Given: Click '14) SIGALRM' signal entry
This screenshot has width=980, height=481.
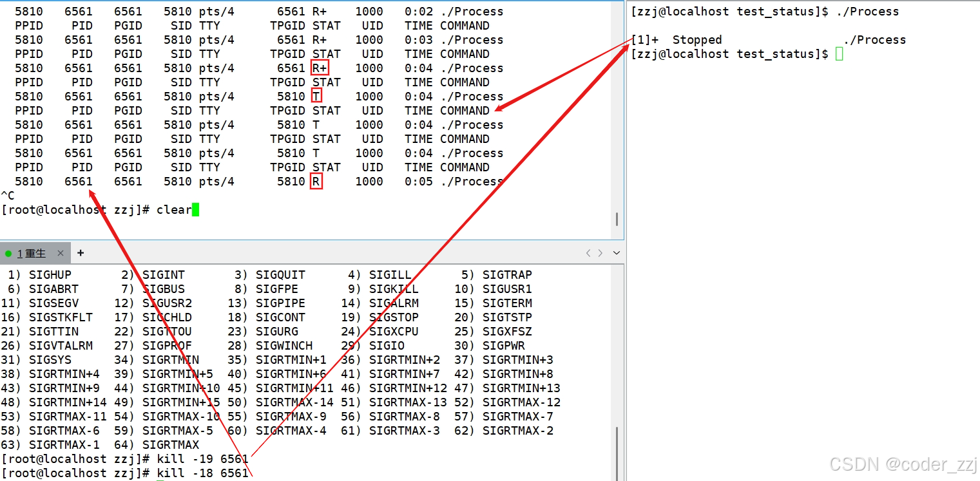Looking at the screenshot, I should [x=380, y=303].
